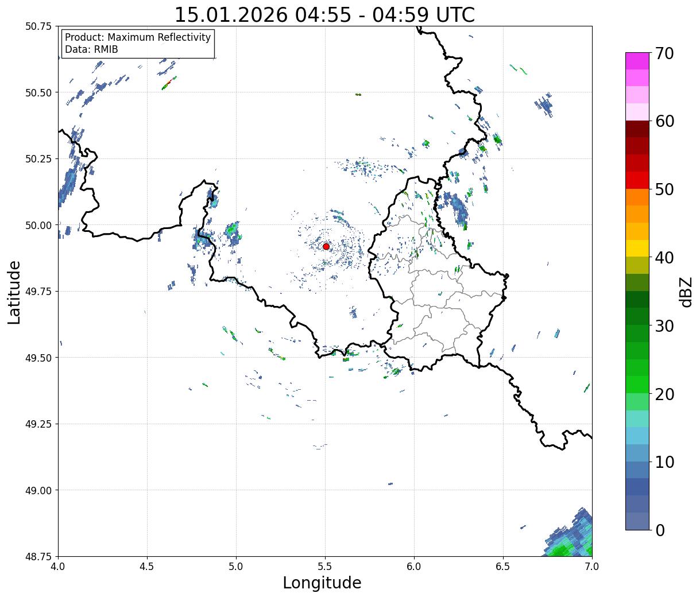This screenshot has width=700, height=597.
Task: Click the longitude tick label 4.0
Action: [58, 567]
